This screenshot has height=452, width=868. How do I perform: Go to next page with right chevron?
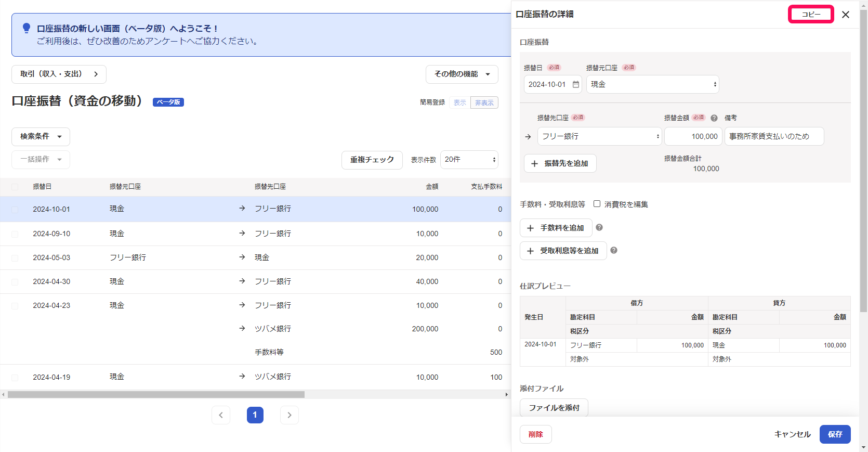click(290, 415)
